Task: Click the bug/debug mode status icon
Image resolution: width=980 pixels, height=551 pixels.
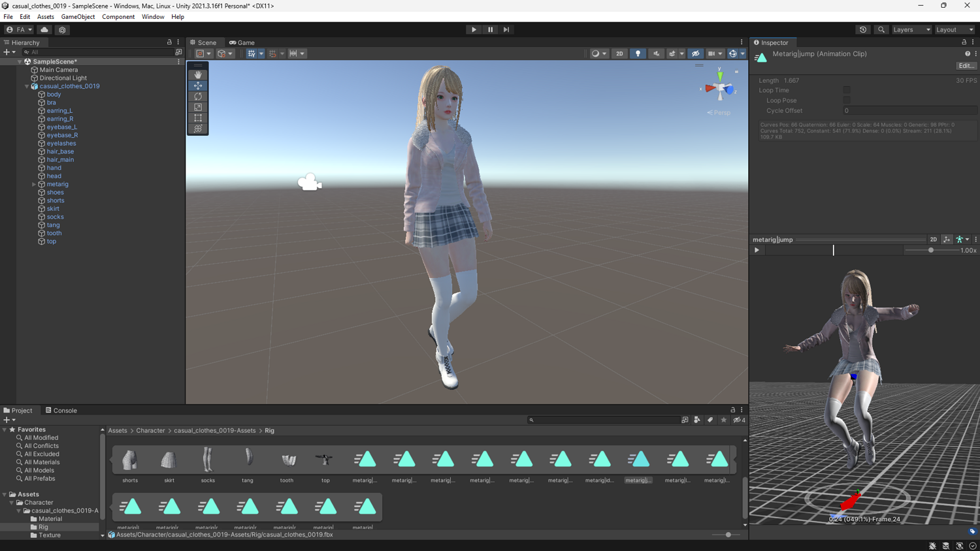Action: coord(932,546)
